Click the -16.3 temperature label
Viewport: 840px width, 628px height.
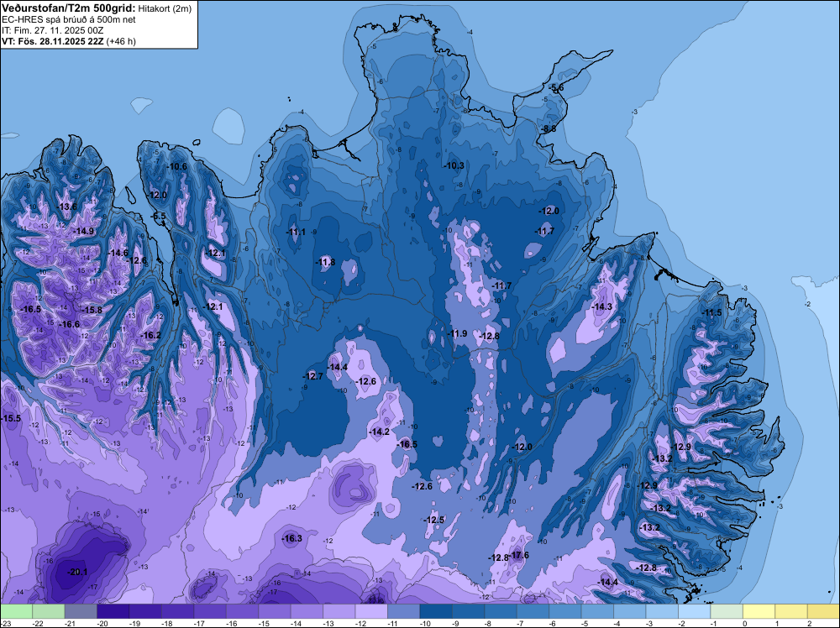[292, 539]
